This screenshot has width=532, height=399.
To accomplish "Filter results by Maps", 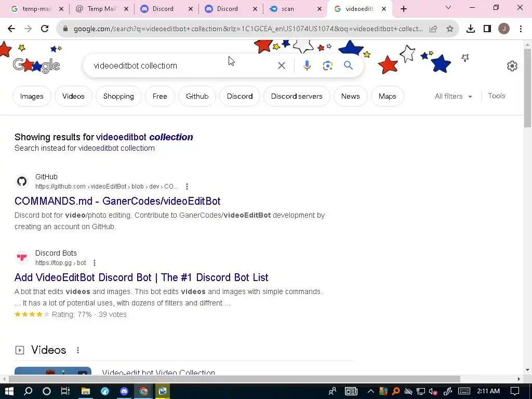I will (x=387, y=96).
